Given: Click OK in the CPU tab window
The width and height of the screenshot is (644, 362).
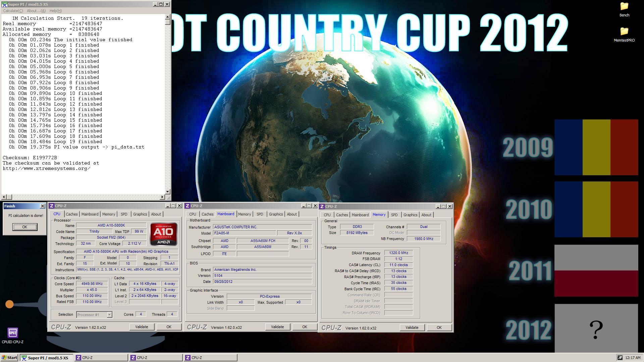Looking at the screenshot, I should pos(169,327).
